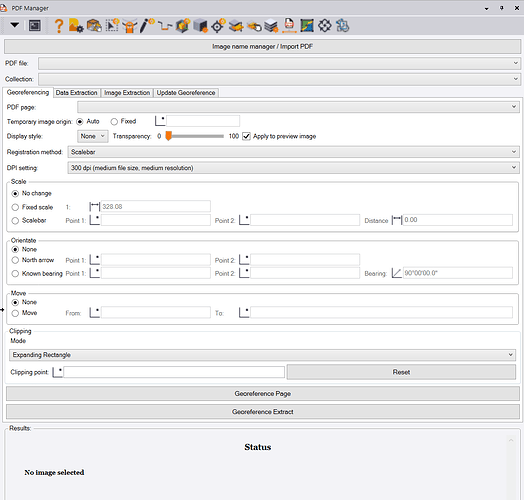Viewport: 524px width, 500px height.
Task: Open the image settings icon with gear
Action: click(x=76, y=26)
